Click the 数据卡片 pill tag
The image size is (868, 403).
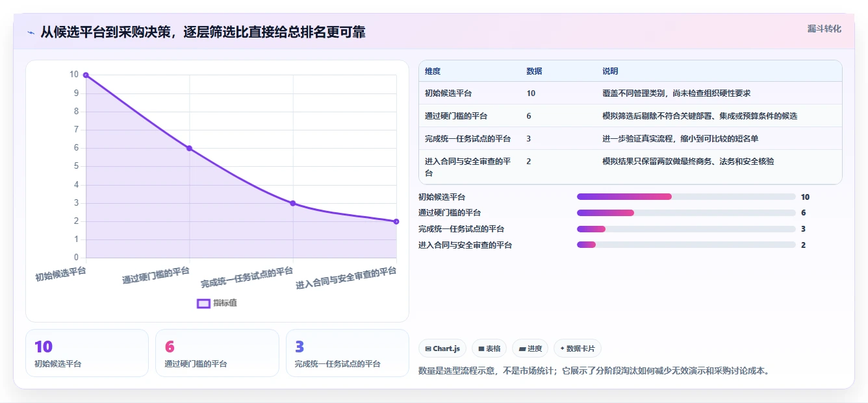[578, 348]
